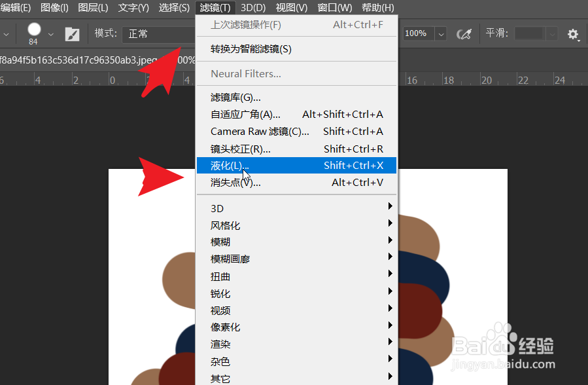Viewport: 588px width, 385px height.
Task: Open the 文字(Y) menu
Action: (133, 7)
